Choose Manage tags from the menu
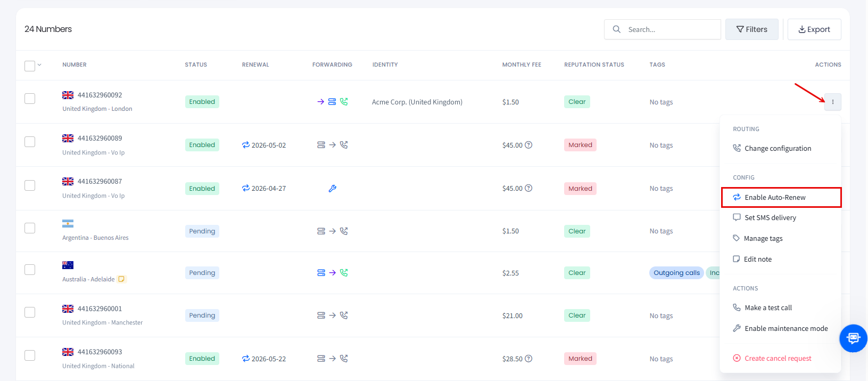This screenshot has height=381, width=868. coord(781,238)
